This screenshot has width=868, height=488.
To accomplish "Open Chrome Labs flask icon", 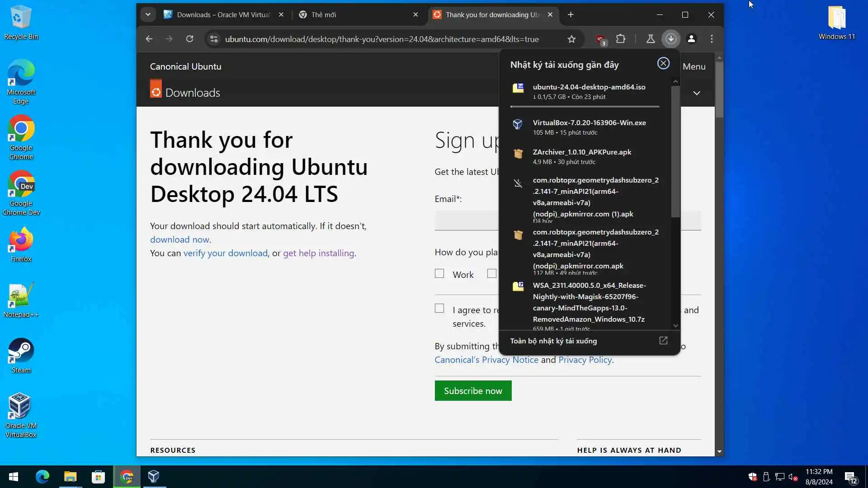I will coord(651,39).
